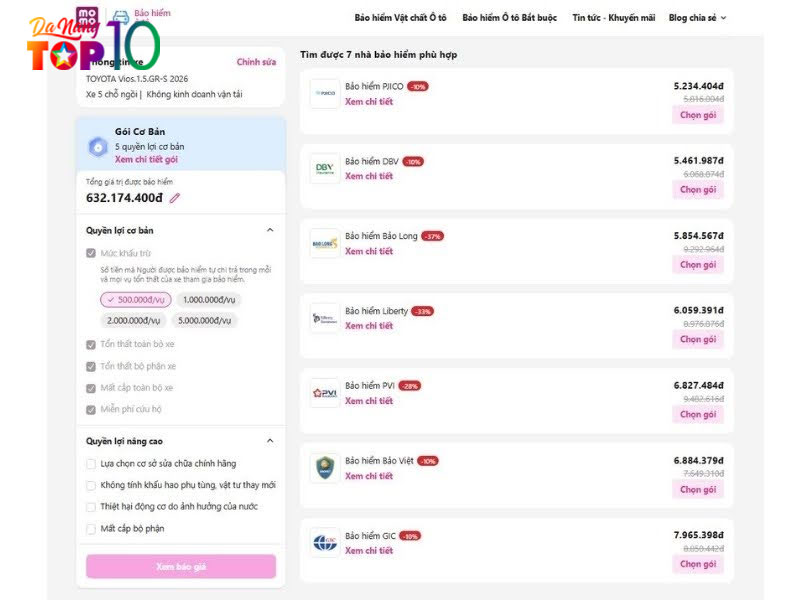Click Chọn gói for DBV at 5.461.987đ
Screen dimensions: 800x600
698,190
